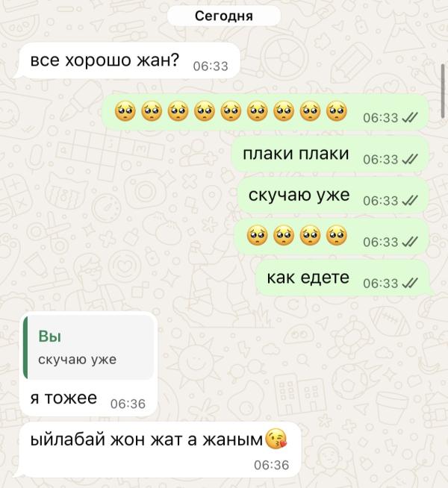Click checkmarks on four-emoji message
This screenshot has height=488, width=448.
(x=409, y=242)
